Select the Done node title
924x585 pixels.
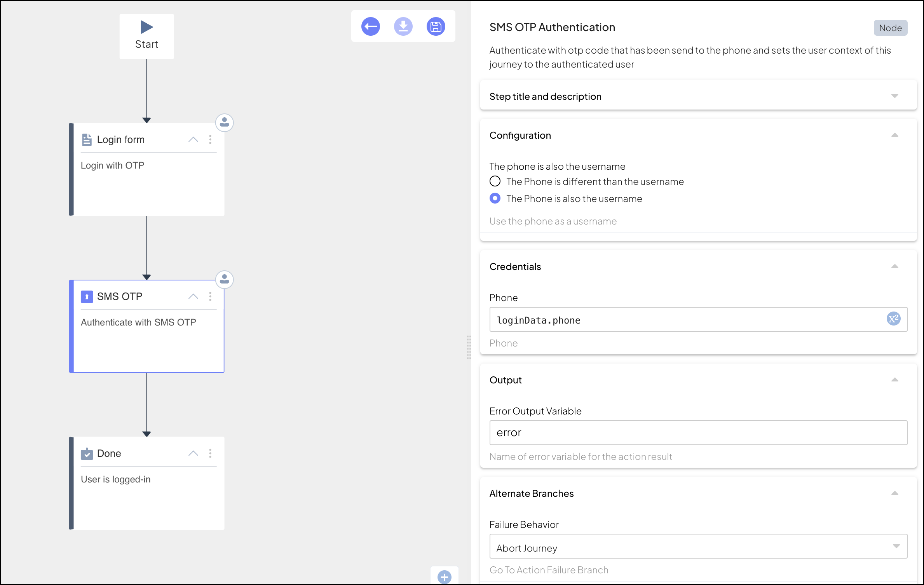point(109,453)
